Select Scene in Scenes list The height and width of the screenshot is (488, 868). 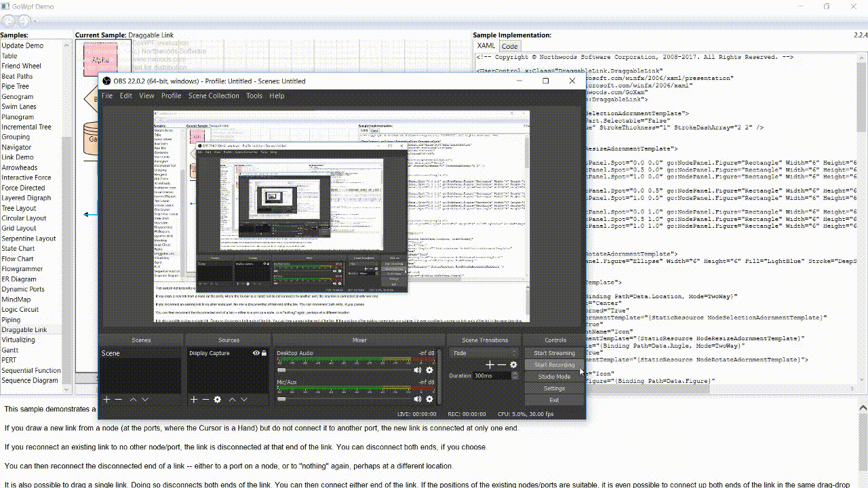click(x=140, y=353)
